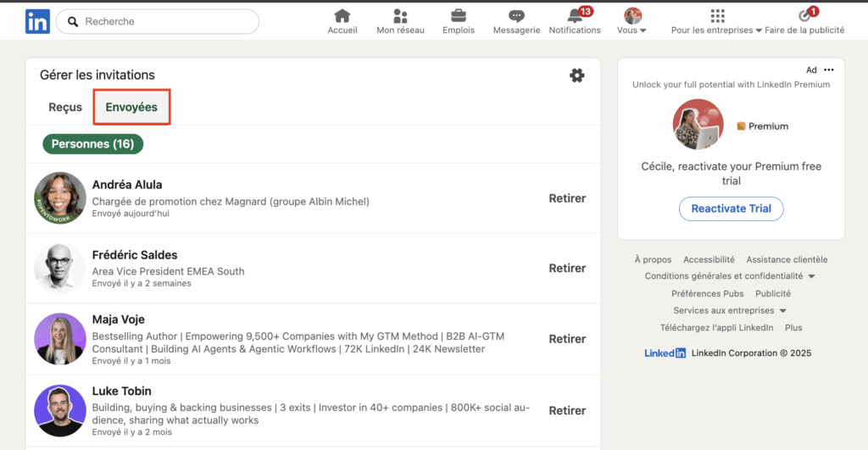Click 'Envoyé il y a 2 semaines' text
Image resolution: width=868 pixels, height=450 pixels.
142,283
